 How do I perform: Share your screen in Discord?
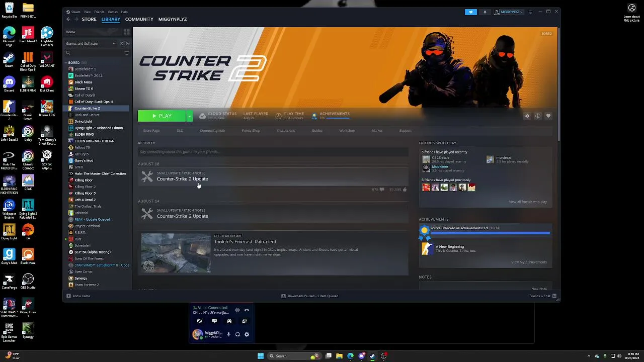(214, 321)
